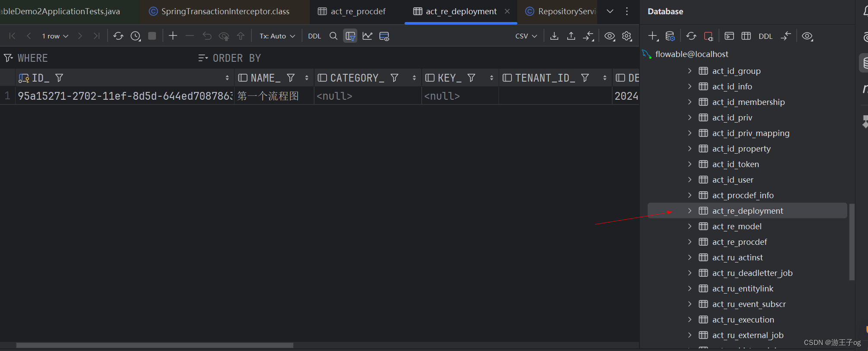This screenshot has height=351, width=868.
Task: Select the flowable@localhost data source
Action: coord(691,54)
